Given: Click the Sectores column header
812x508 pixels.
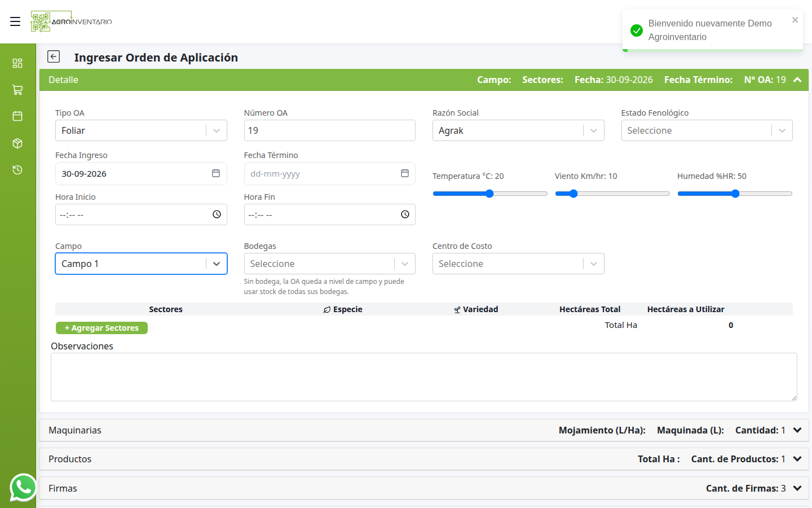Looking at the screenshot, I should [x=166, y=309].
